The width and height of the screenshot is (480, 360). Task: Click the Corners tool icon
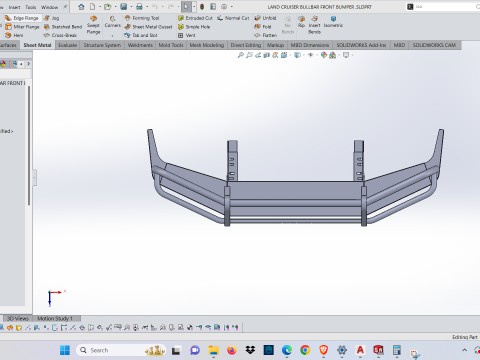pyautogui.click(x=113, y=21)
